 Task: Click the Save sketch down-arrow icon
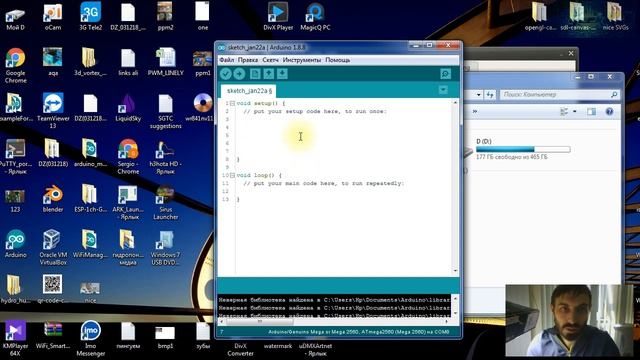click(x=282, y=74)
